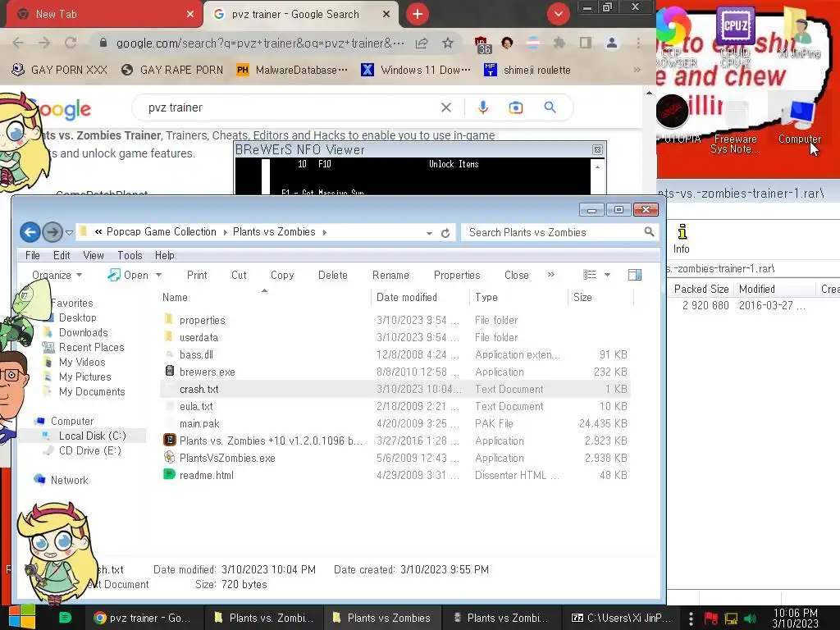Open a new browser tab with plus button
840x630 pixels.
click(x=418, y=14)
